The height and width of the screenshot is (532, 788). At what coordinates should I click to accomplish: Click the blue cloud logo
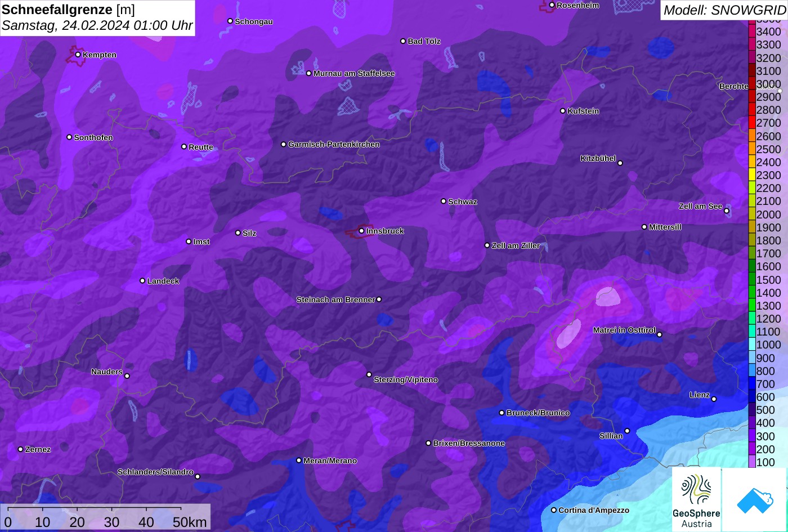click(x=755, y=499)
